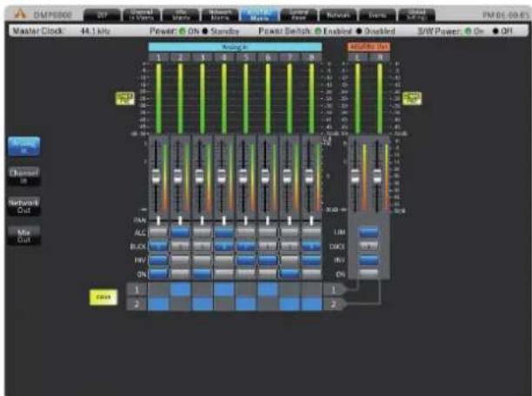Toggle DUCK on input channel 1
The image size is (532, 396).
158,246
